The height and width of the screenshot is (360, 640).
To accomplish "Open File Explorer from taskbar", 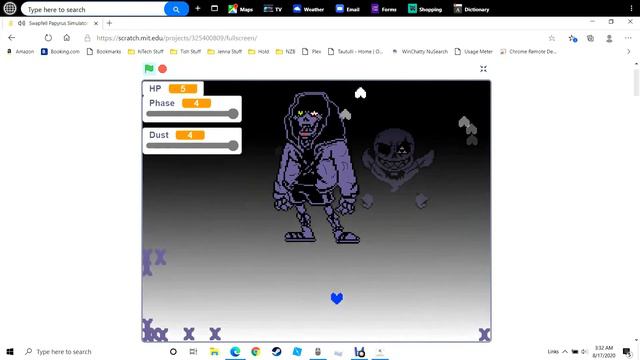I will [x=214, y=351].
